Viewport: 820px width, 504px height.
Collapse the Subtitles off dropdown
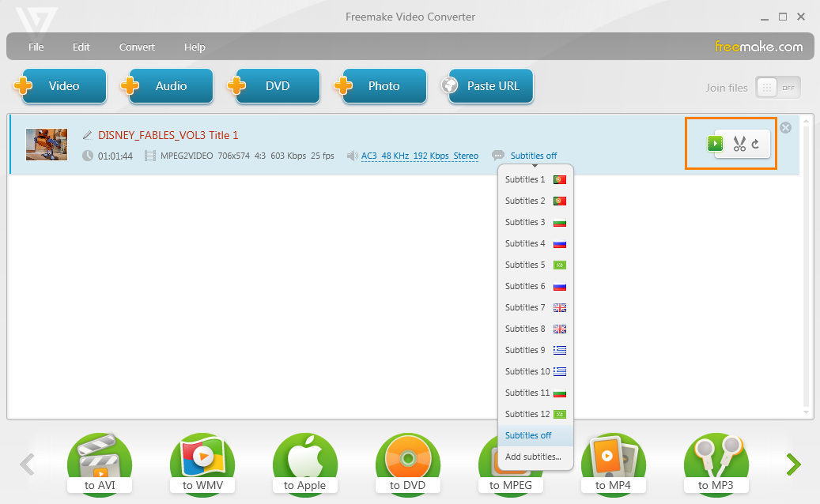(533, 156)
